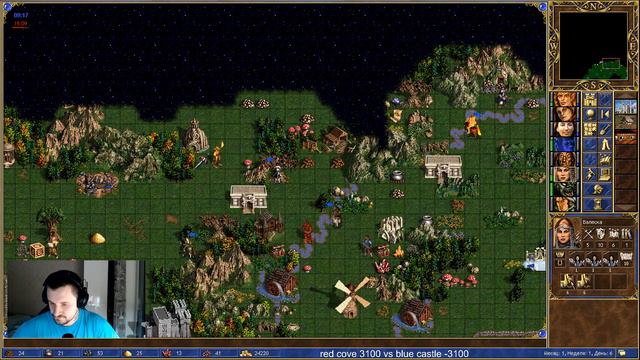Image resolution: width=640 pixels, height=360 pixels.
Task: Click the campfire on the map
Action: coord(398,252)
